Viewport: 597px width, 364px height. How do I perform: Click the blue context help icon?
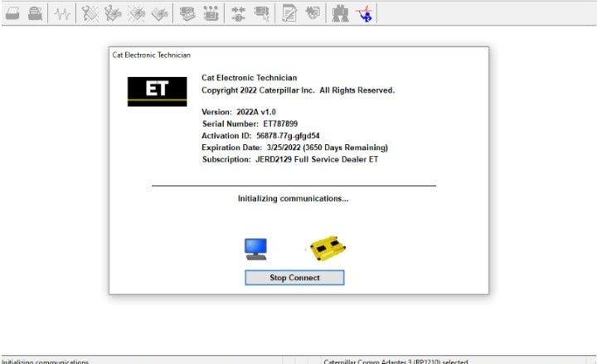tap(364, 14)
